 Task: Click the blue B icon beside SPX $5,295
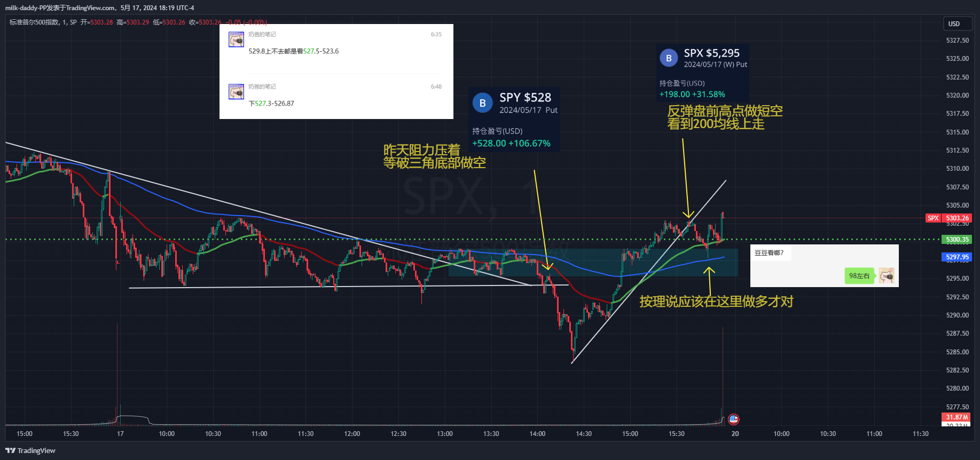coord(669,58)
